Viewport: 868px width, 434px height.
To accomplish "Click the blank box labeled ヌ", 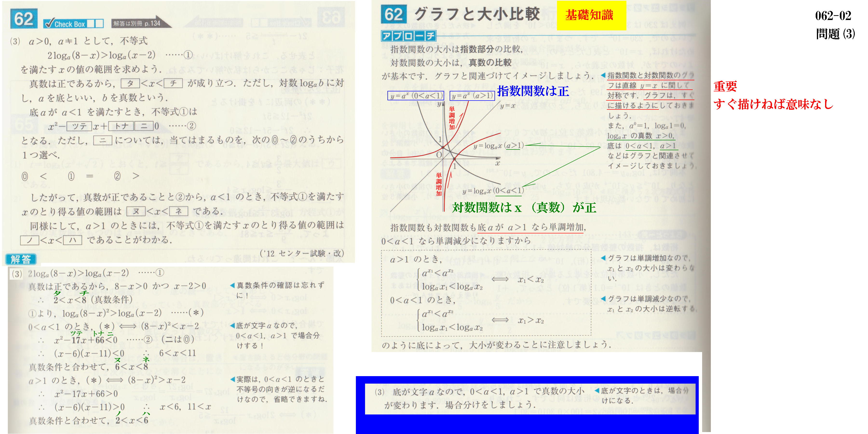I will pos(136,211).
